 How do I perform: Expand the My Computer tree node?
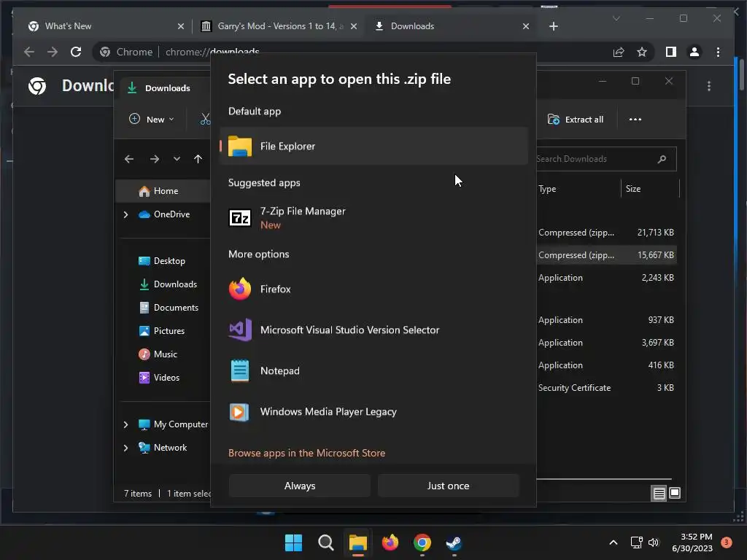point(125,425)
